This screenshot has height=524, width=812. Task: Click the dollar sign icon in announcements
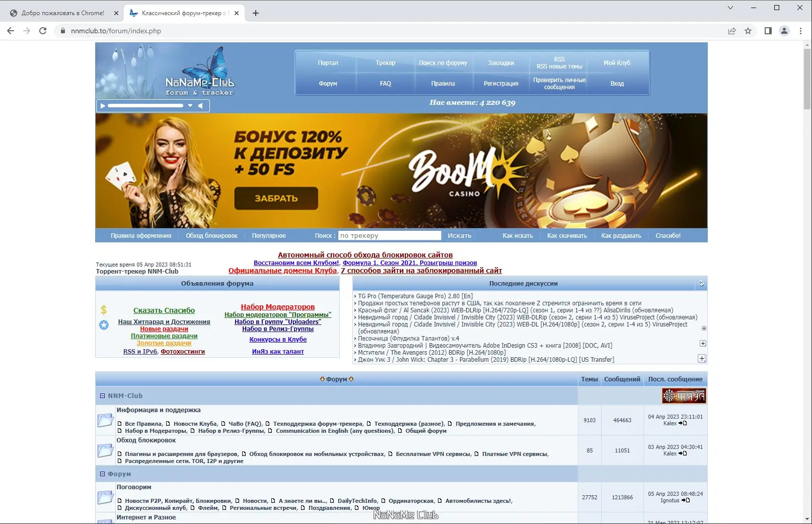pyautogui.click(x=104, y=310)
